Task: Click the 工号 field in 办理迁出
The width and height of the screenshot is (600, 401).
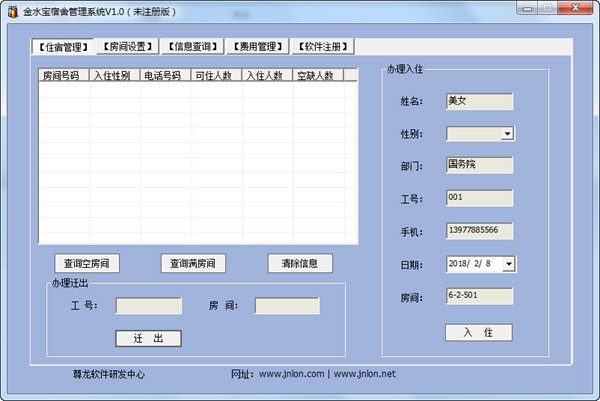Action: click(x=149, y=306)
